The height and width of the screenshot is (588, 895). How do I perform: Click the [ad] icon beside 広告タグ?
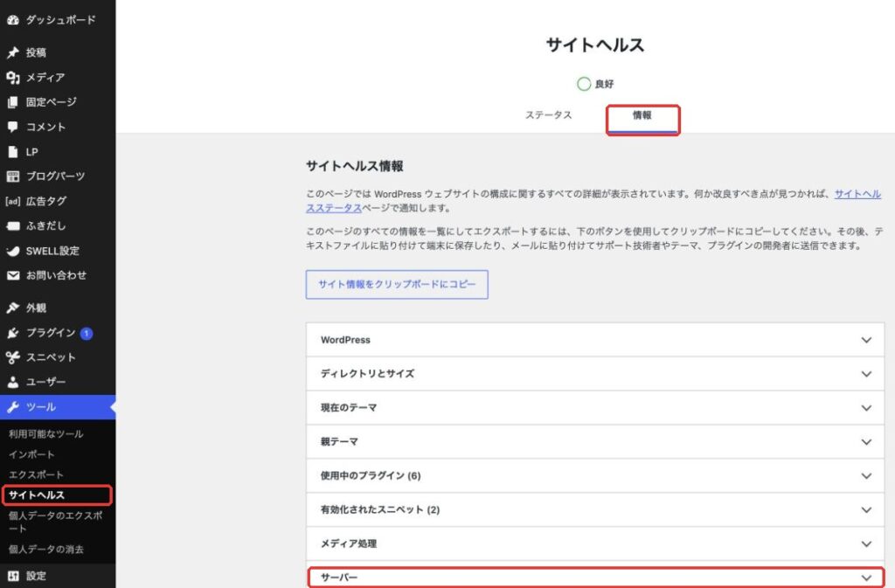click(12, 201)
